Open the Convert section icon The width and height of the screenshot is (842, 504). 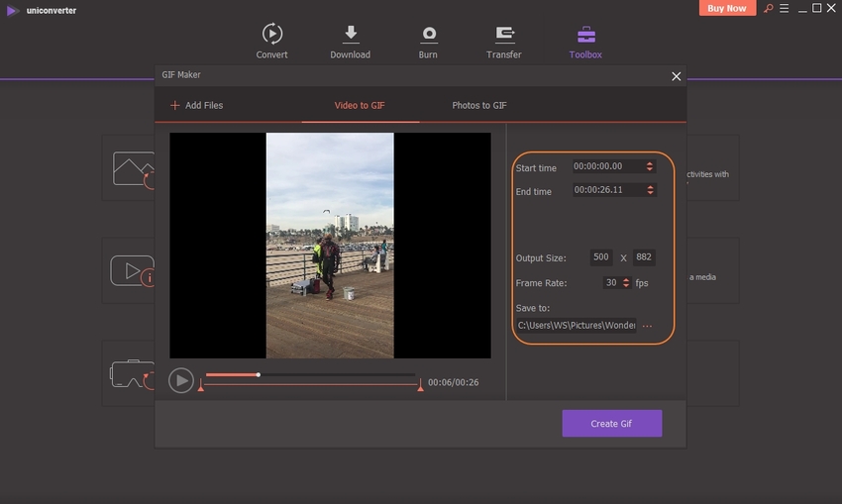271,34
